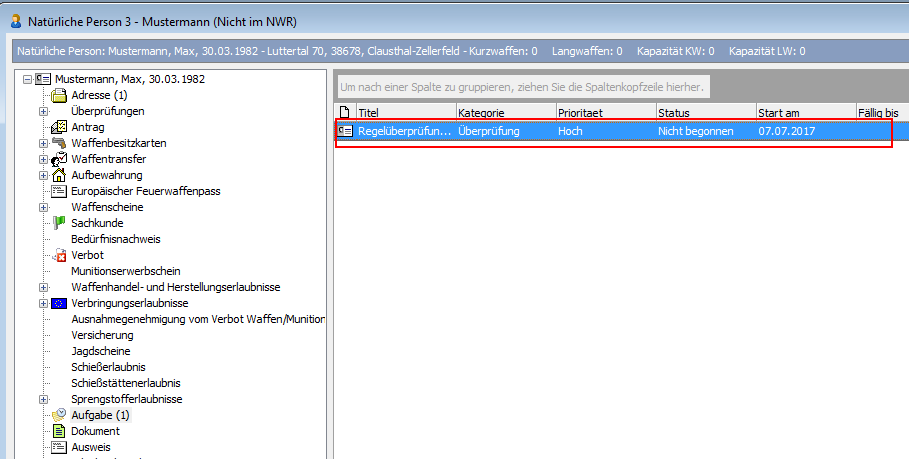The image size is (909, 459).
Task: Click the Antrag icon in tree
Action: tap(58, 127)
